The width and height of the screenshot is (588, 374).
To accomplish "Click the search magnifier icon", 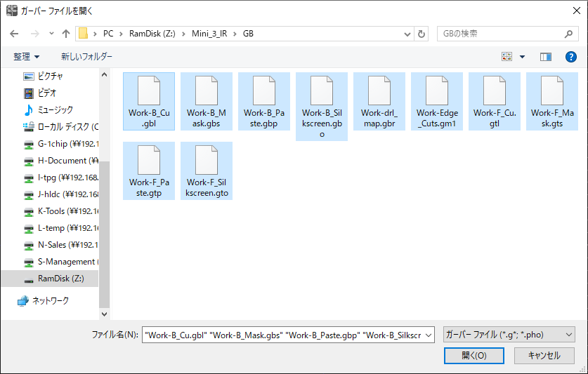I will [568, 34].
